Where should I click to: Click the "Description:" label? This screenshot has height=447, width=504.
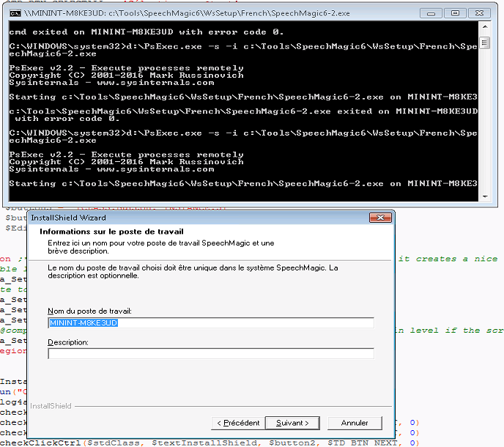click(68, 342)
